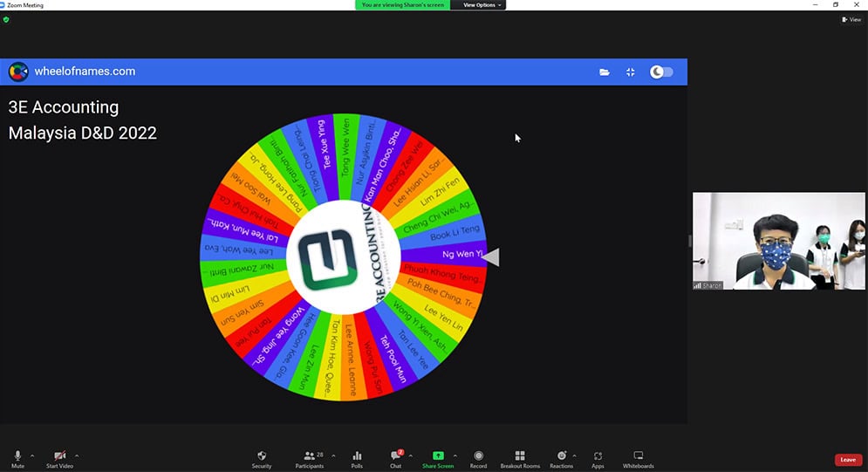Toggle dark mode switch in wheelofnames

point(661,72)
